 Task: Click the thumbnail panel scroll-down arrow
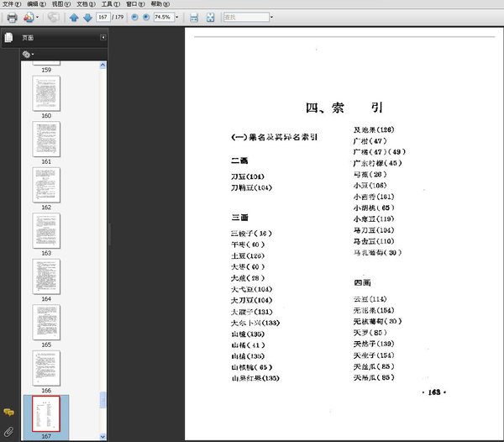click(103, 436)
